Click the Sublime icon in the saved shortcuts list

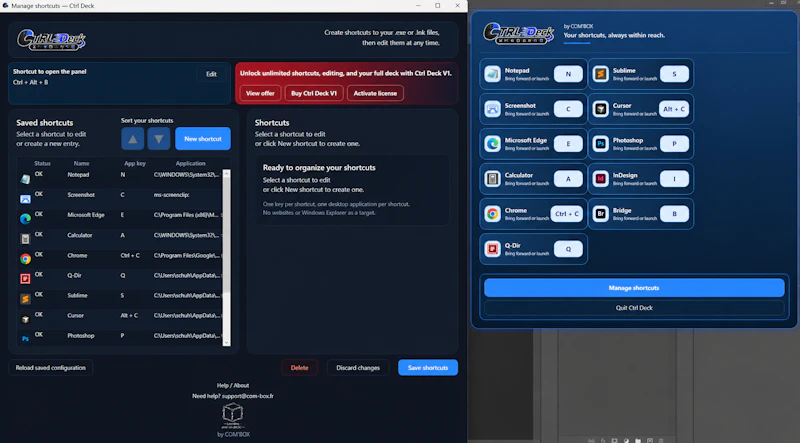point(25,299)
